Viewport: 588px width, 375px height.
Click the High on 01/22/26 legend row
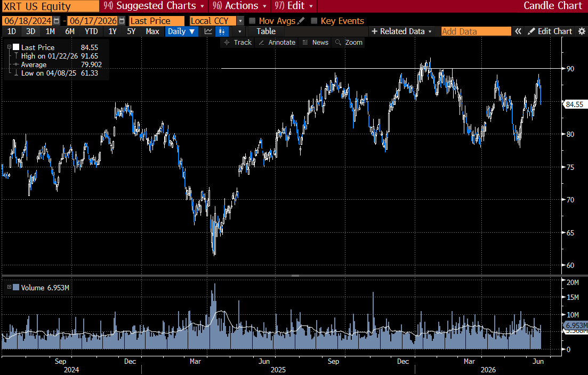pyautogui.click(x=57, y=56)
